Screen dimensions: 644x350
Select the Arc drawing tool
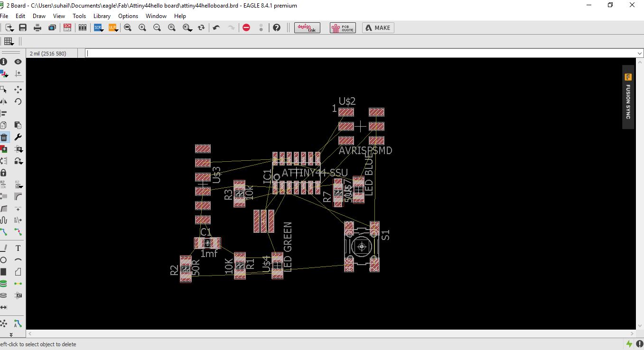point(18,260)
